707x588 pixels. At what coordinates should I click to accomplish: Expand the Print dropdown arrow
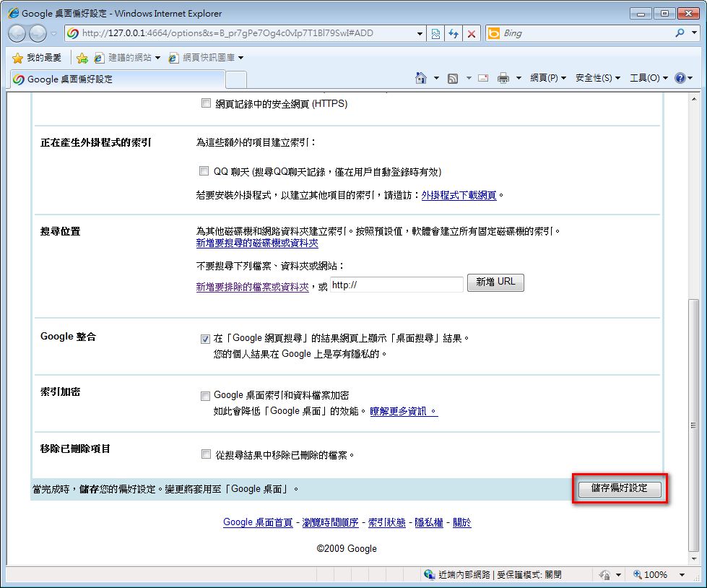[519, 79]
